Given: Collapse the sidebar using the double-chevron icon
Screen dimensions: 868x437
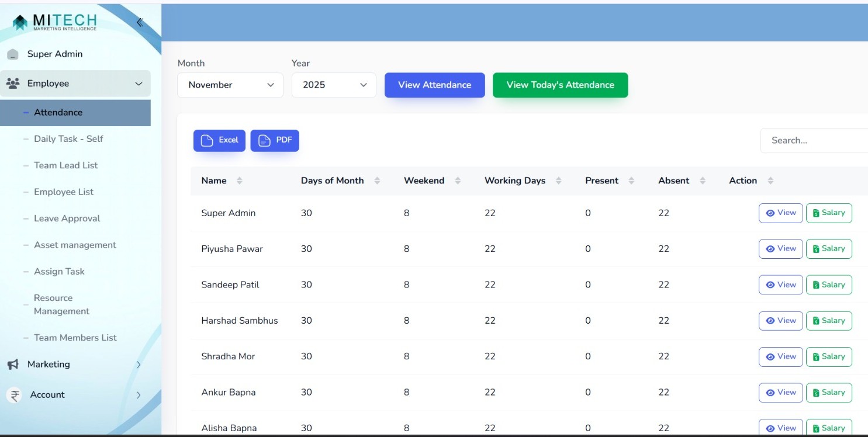Looking at the screenshot, I should click(140, 22).
